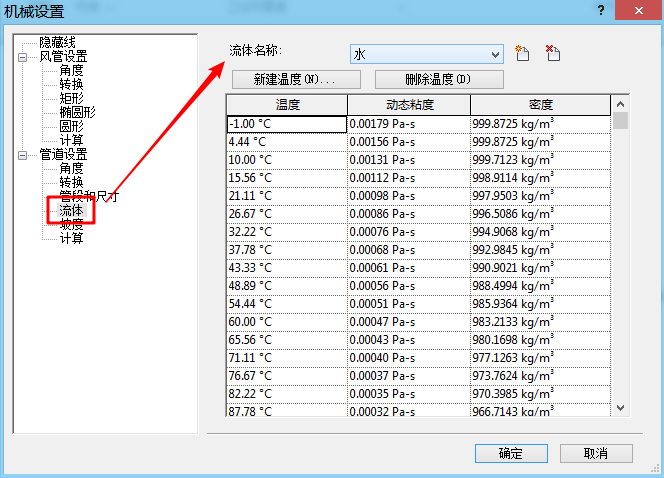664x478 pixels.
Task: Click the delete fluid icon
Action: 553,53
